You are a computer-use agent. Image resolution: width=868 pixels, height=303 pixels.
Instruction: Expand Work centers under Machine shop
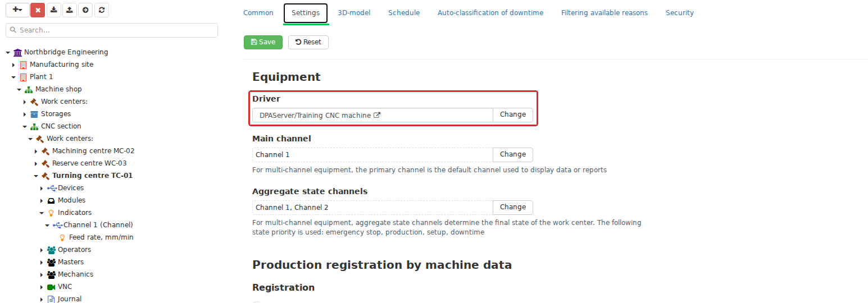point(25,102)
